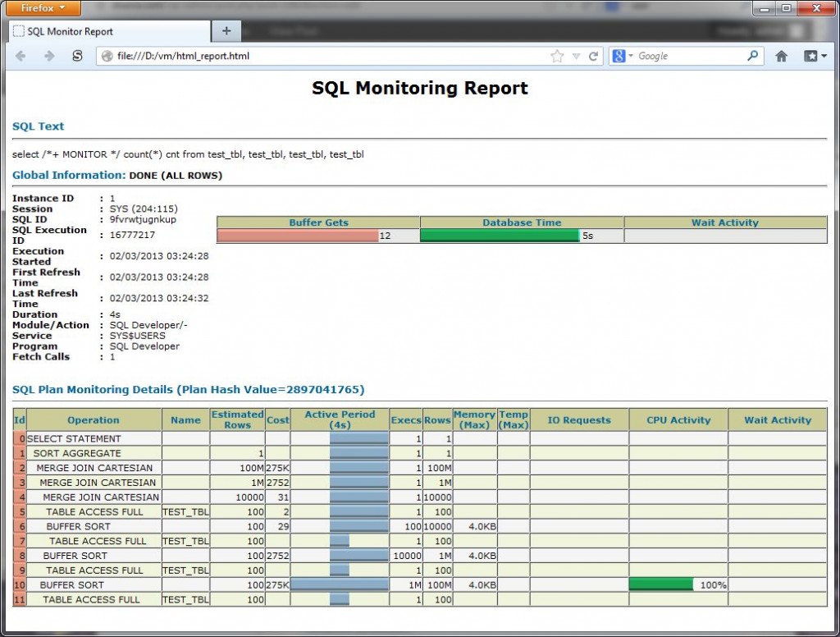The height and width of the screenshot is (637, 840).
Task: Click the active period bar for row 7
Action: [x=340, y=541]
